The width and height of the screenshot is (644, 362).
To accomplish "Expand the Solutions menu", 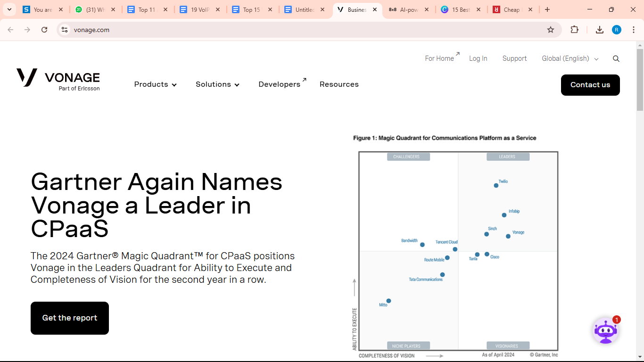I will [x=218, y=84].
